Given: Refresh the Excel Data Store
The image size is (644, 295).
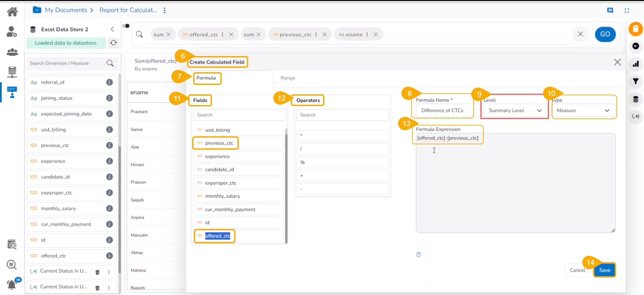Looking at the screenshot, I should 113,43.
